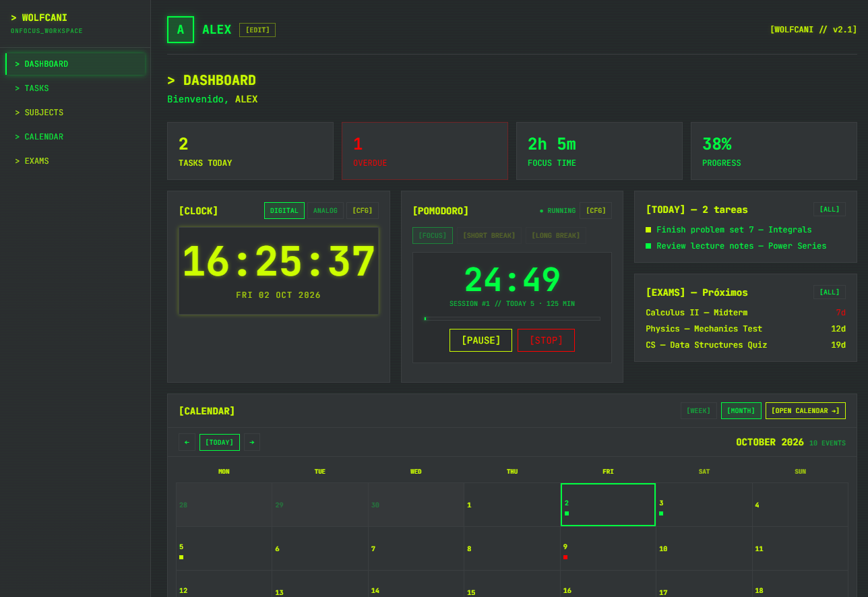Select Pomodoro Focus mode

433,236
